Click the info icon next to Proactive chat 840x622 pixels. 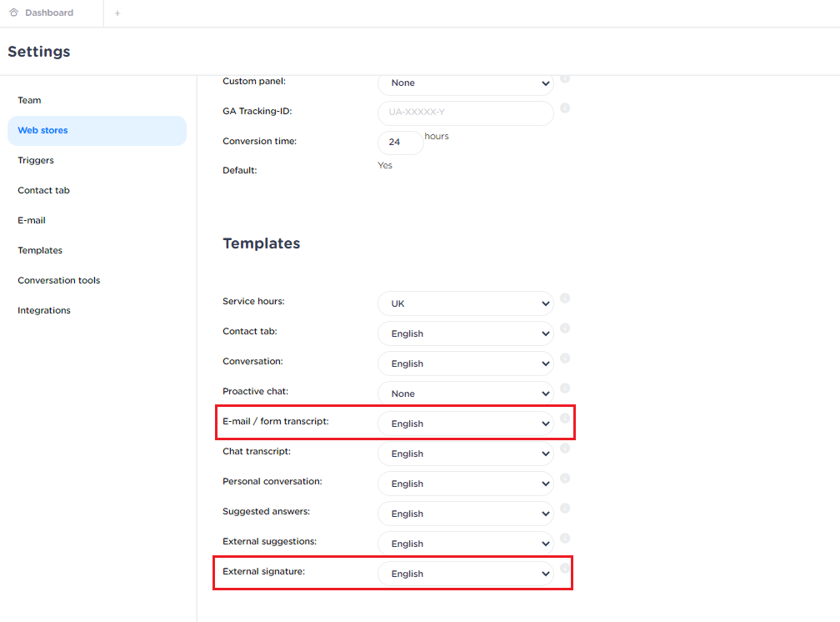pos(565,389)
